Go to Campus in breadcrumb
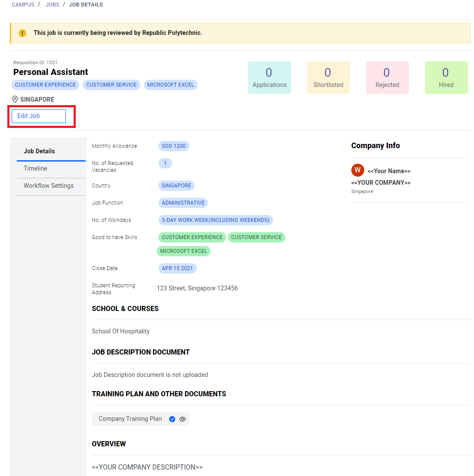The width and height of the screenshot is (474, 476). pyautogui.click(x=23, y=5)
